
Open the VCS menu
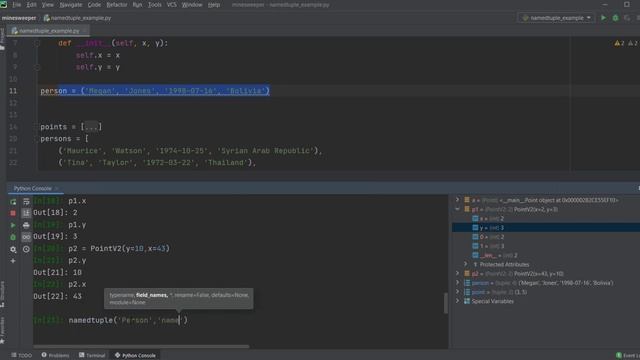172,5
